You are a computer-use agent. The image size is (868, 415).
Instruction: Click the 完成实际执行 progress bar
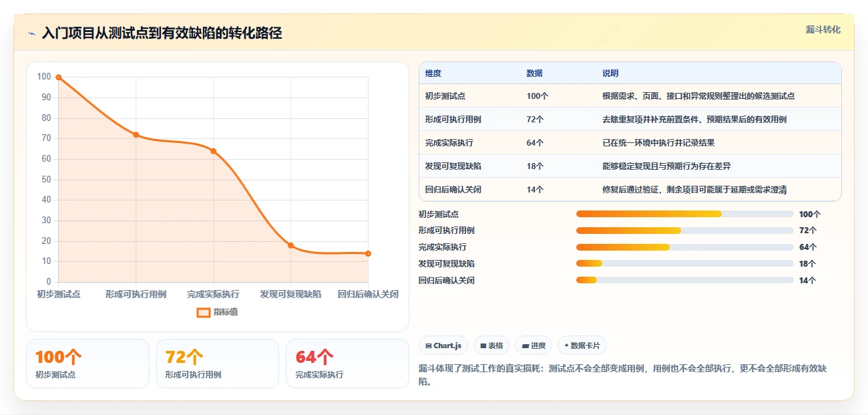(x=684, y=247)
